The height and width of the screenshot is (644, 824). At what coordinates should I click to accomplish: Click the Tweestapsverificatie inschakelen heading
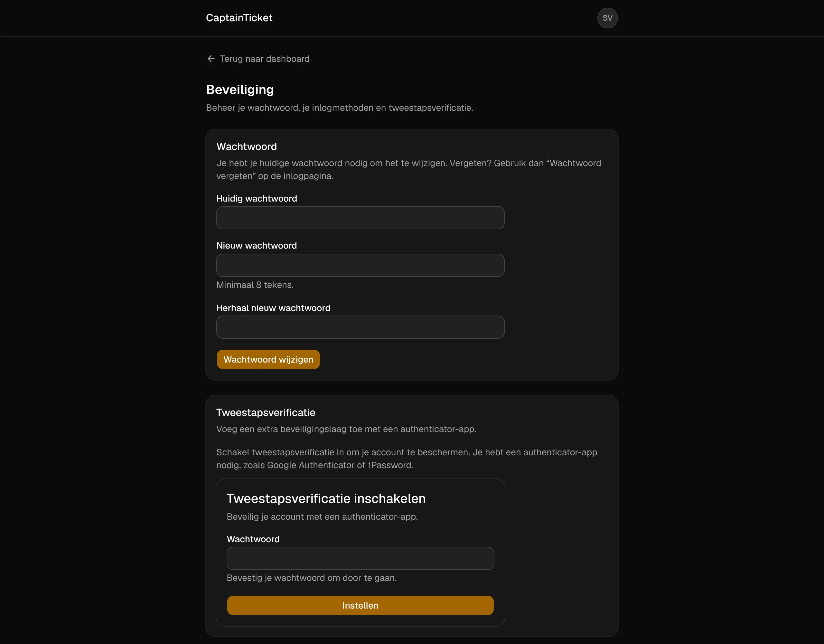(326, 498)
